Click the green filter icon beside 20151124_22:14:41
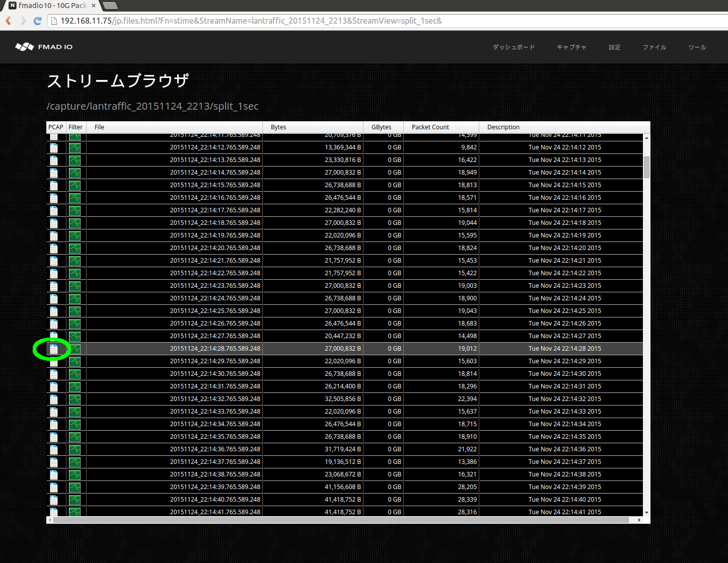Image resolution: width=728 pixels, height=563 pixels. (75, 512)
